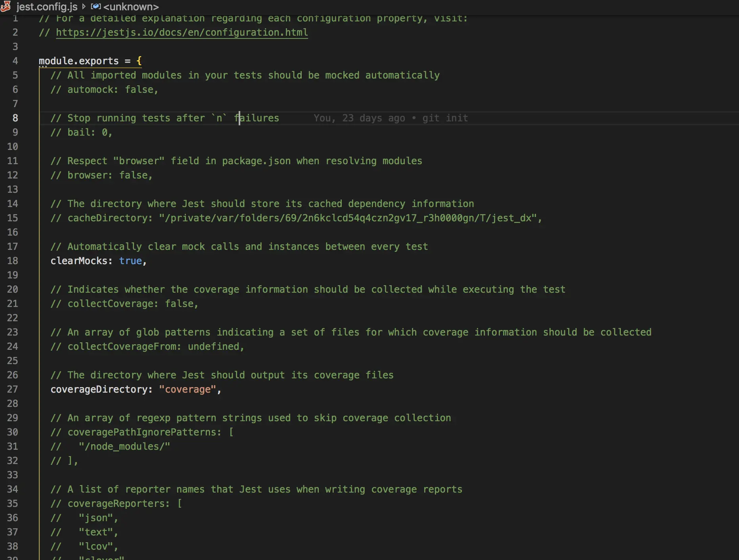The image size is (739, 560).
Task: Click the "/node_modules/" comment line
Action: pos(110,447)
